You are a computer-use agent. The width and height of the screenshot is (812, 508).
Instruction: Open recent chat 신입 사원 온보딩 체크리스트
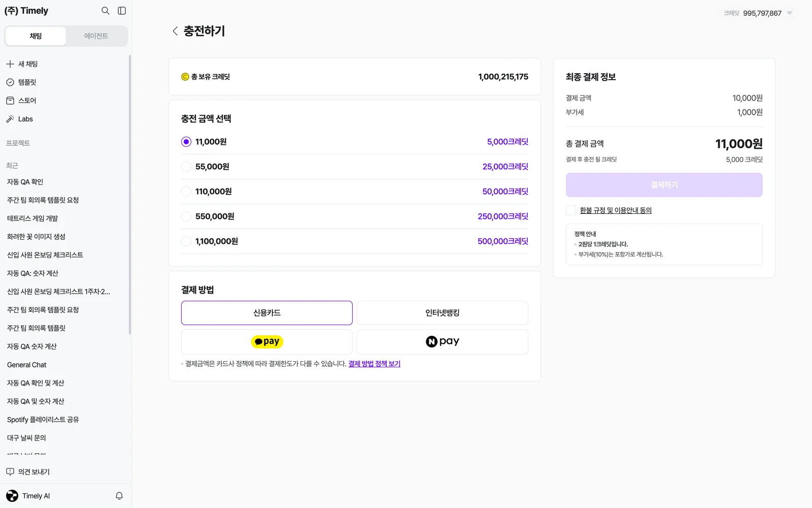(x=45, y=255)
